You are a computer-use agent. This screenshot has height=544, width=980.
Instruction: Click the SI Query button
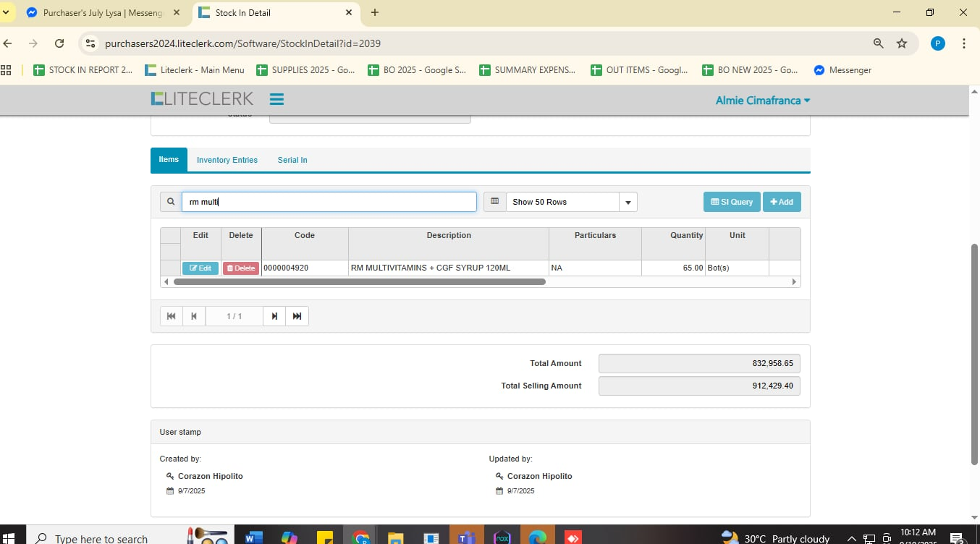732,202
